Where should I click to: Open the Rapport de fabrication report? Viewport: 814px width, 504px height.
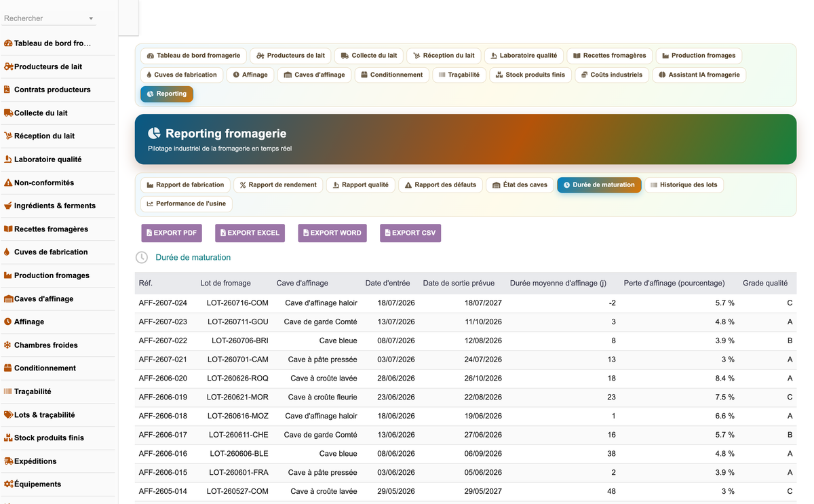[185, 185]
